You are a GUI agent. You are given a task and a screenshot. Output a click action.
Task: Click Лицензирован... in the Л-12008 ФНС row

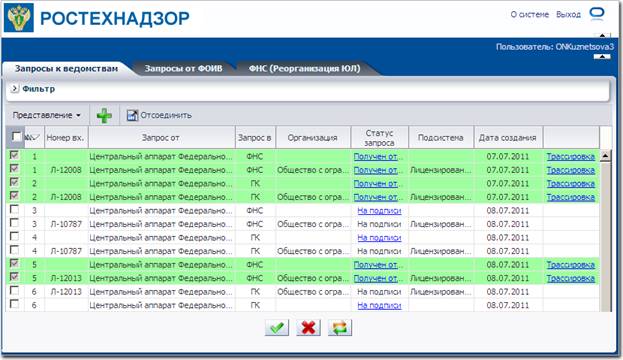(x=441, y=170)
